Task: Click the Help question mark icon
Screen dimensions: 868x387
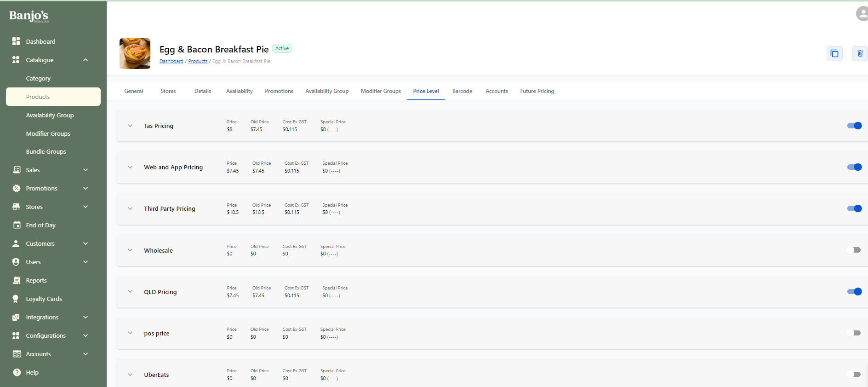Action: [17, 372]
